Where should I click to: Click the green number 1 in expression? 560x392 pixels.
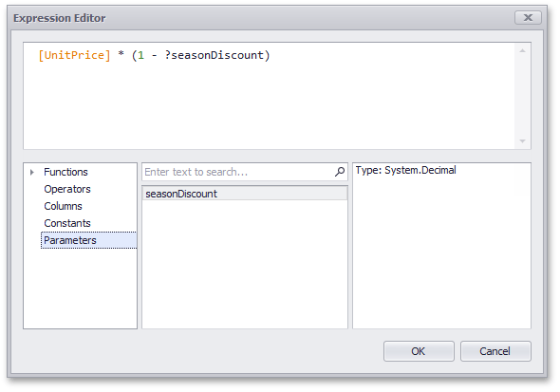(x=140, y=55)
